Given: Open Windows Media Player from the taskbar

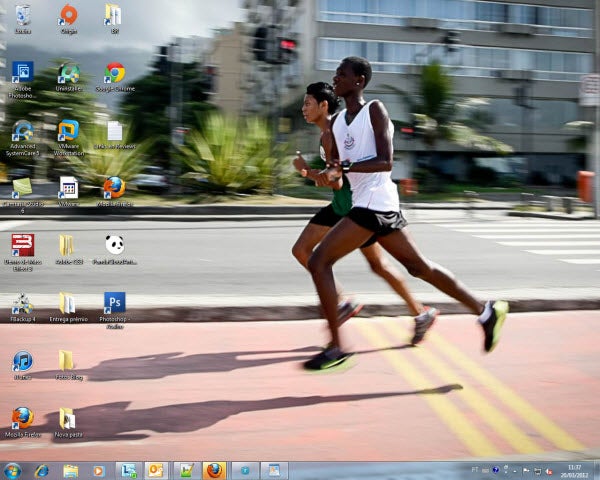Looking at the screenshot, I should pyautogui.click(x=98, y=470).
